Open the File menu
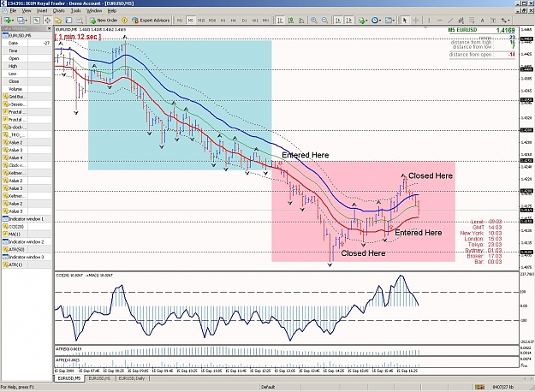Screen dimensions: 535x392 [x=14, y=11]
